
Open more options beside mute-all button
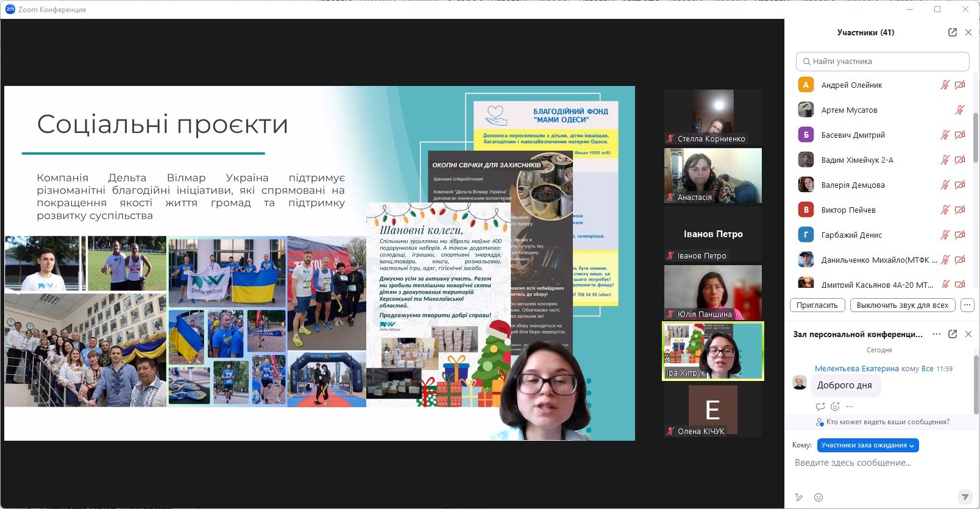coord(967,305)
